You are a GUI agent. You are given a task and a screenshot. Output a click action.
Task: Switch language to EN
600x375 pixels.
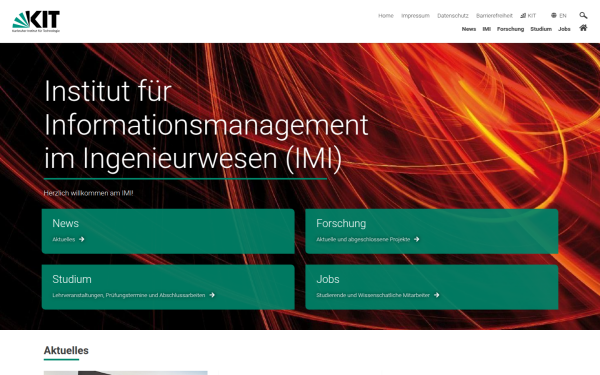(562, 16)
